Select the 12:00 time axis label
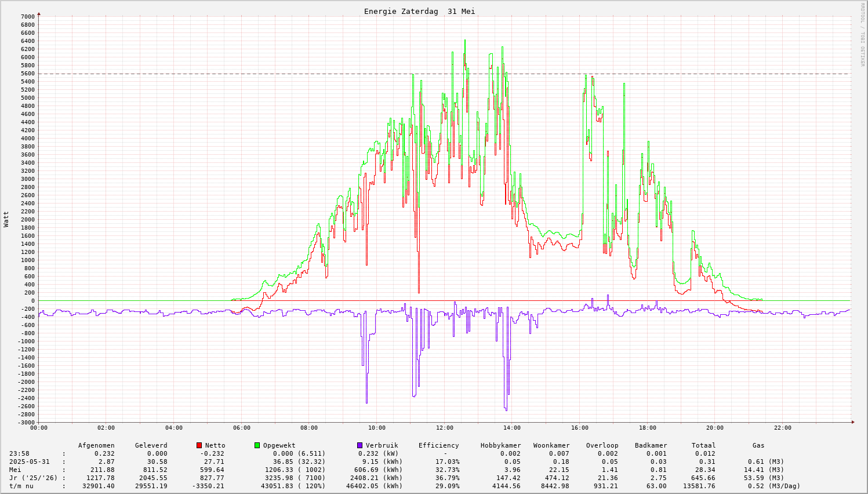Viewport: 868px width, 494px height. pyautogui.click(x=444, y=428)
